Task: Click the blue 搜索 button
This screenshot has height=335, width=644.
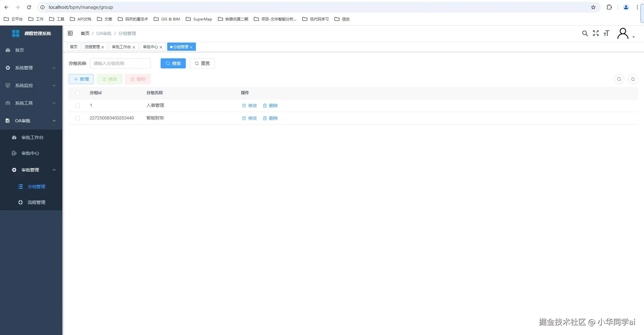Action: click(x=173, y=63)
